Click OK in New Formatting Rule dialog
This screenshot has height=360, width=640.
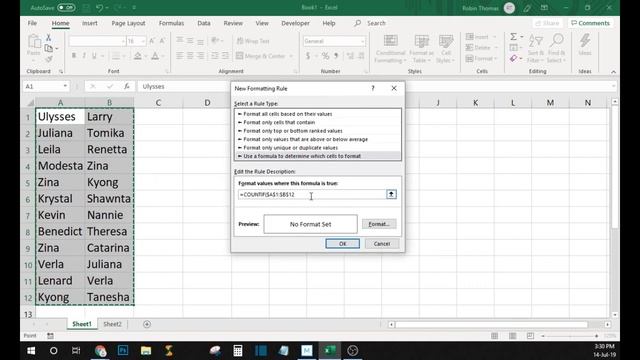point(342,244)
